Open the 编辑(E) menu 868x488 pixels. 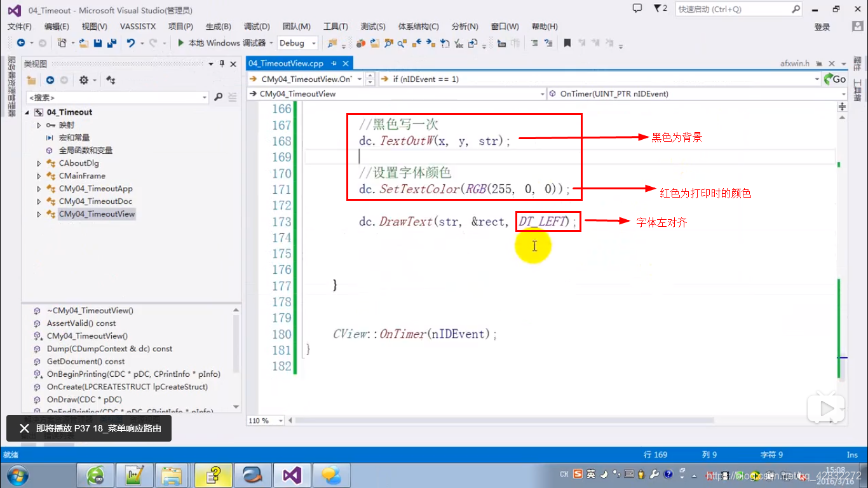pyautogui.click(x=57, y=26)
